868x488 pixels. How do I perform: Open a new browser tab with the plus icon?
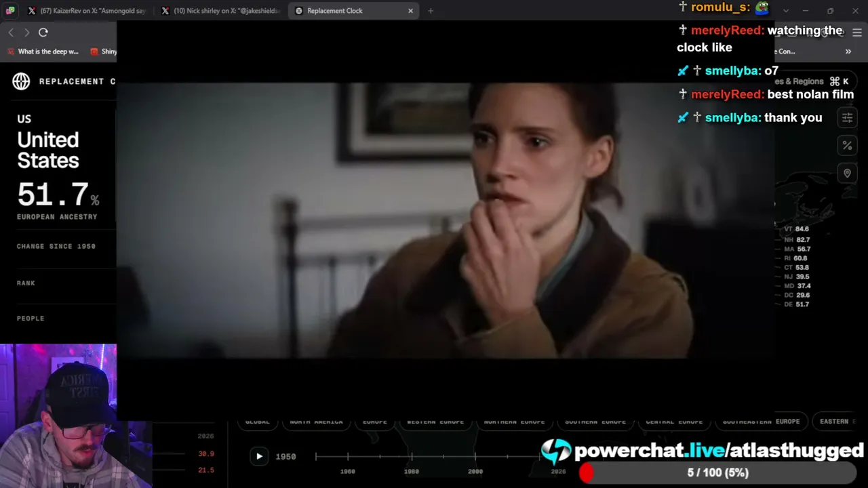(431, 11)
